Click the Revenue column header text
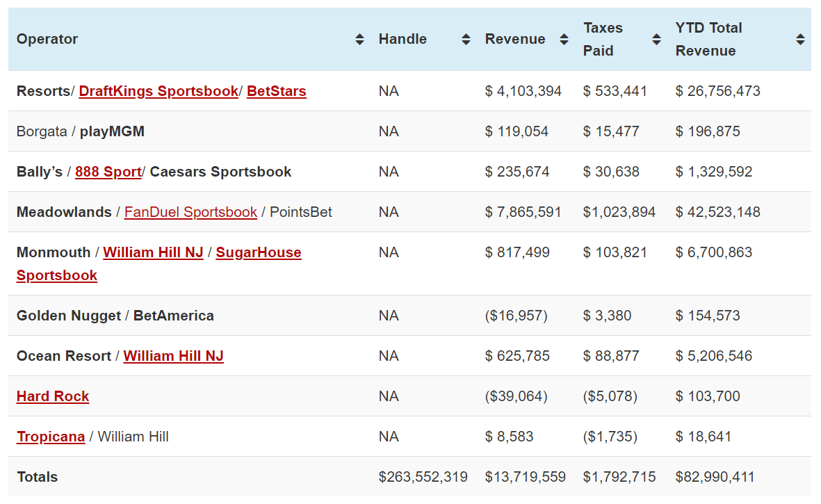Screen dimensions: 821x504 tap(514, 40)
